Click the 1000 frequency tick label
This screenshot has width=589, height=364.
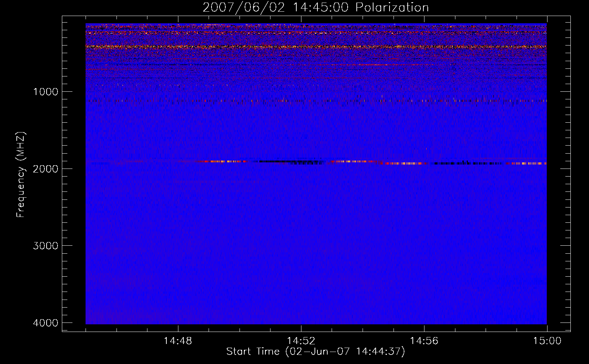coord(46,92)
